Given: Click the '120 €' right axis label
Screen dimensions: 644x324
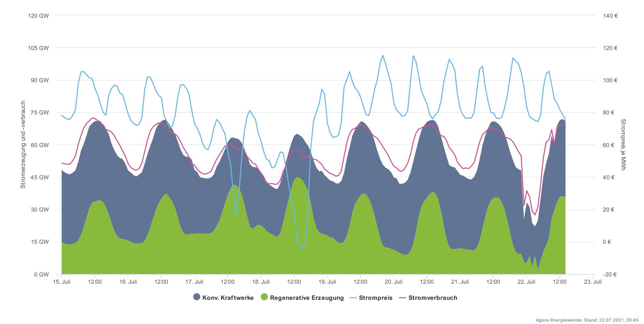Looking at the screenshot, I should (x=610, y=48).
